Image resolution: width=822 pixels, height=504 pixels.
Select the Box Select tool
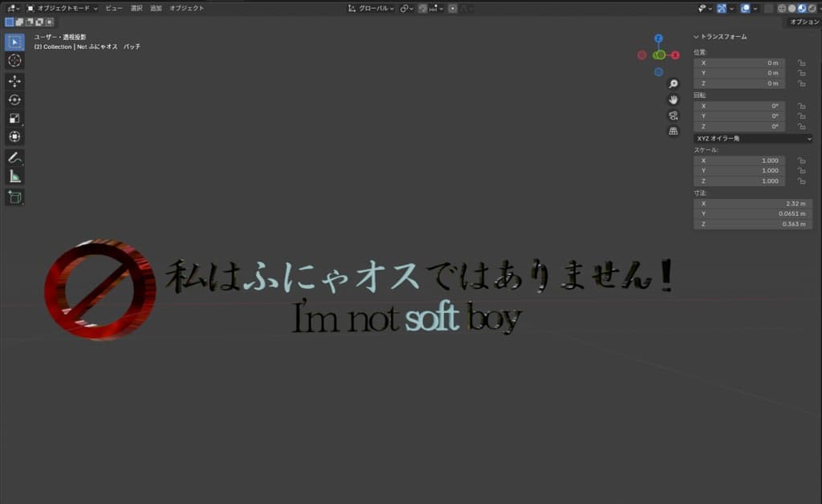pyautogui.click(x=14, y=42)
